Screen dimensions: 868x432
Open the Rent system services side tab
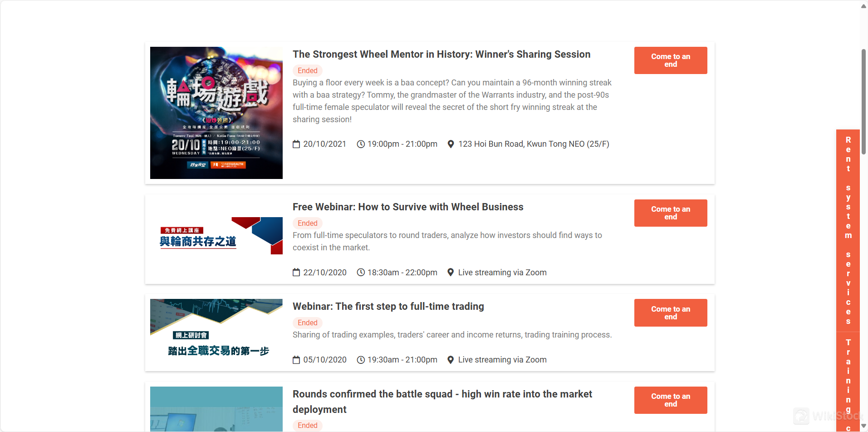[848, 231]
